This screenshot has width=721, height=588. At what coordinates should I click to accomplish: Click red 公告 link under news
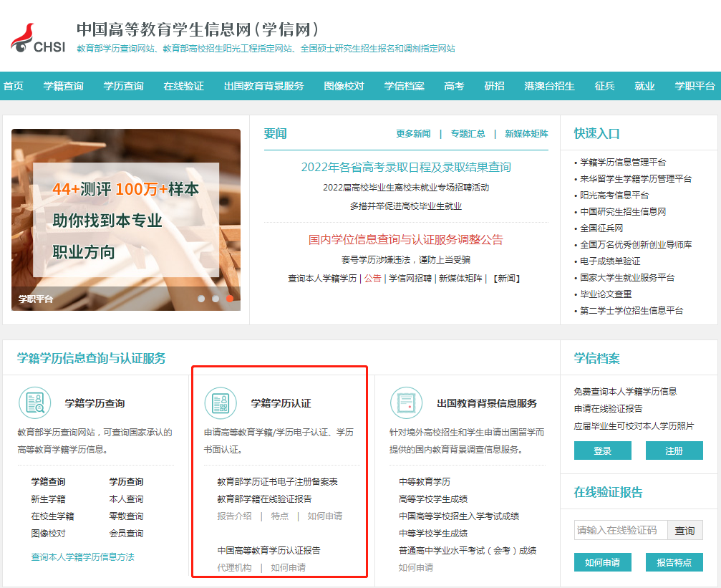pyautogui.click(x=373, y=279)
